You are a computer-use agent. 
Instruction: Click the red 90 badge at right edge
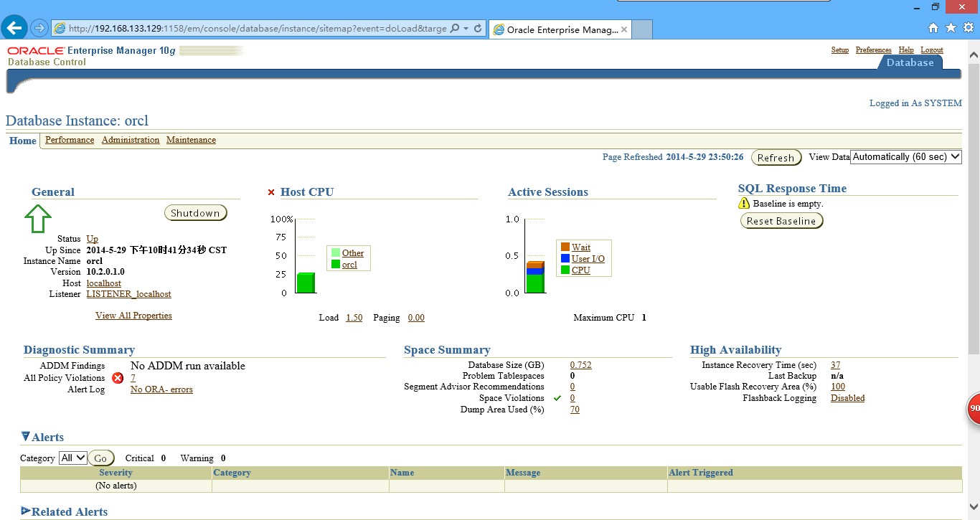click(974, 408)
